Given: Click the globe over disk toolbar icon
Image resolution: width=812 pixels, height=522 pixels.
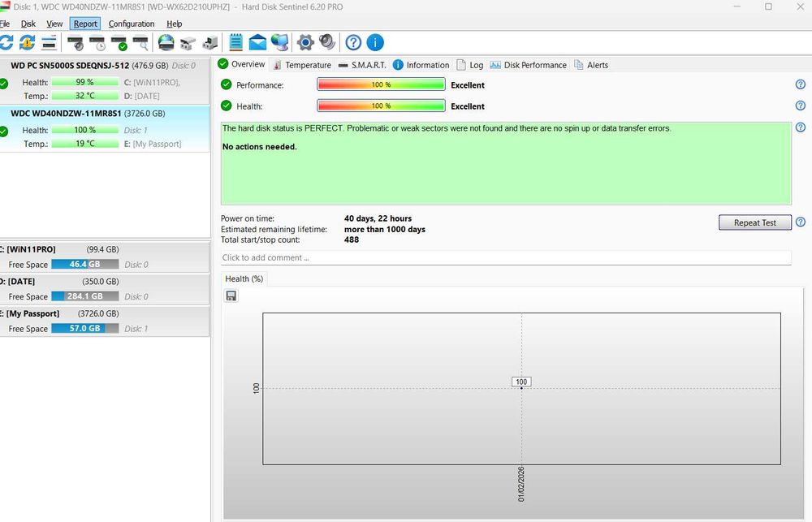Looking at the screenshot, I should pyautogui.click(x=166, y=42).
